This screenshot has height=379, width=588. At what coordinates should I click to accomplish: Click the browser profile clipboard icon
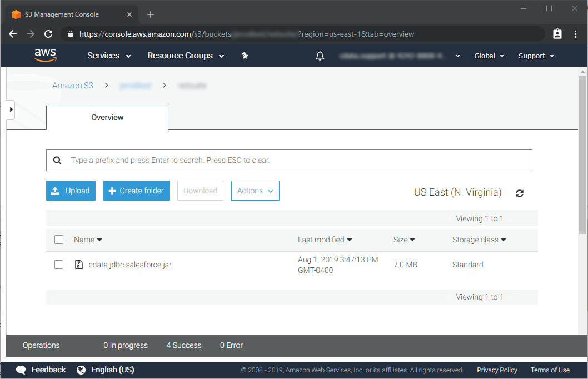click(x=557, y=34)
